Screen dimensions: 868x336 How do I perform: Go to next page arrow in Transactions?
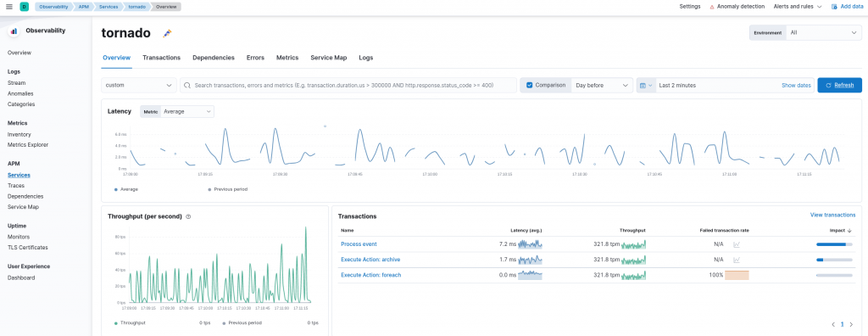[851, 324]
